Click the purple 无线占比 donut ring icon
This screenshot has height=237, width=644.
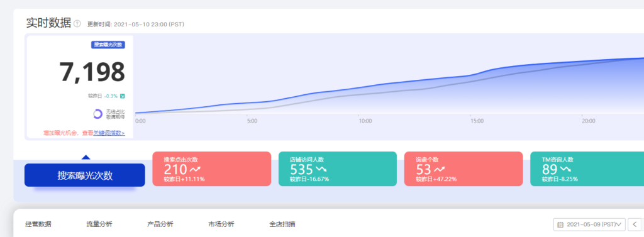(97, 114)
